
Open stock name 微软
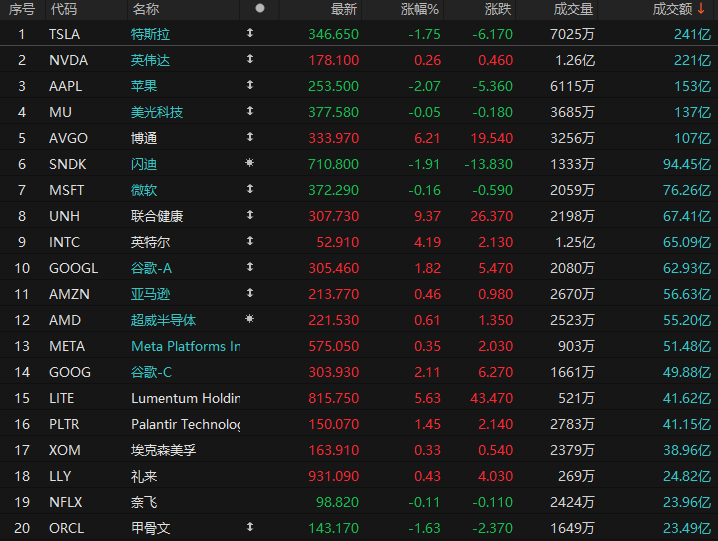click(144, 190)
